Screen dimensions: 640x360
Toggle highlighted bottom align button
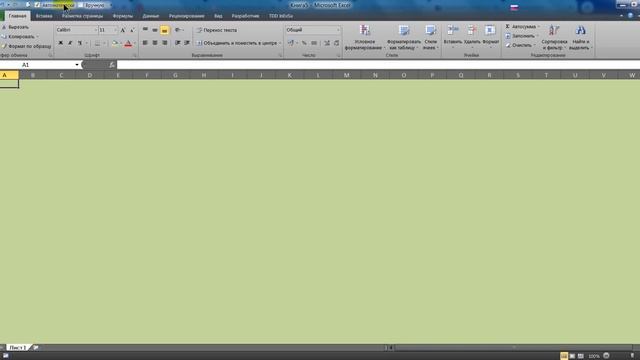point(164,30)
